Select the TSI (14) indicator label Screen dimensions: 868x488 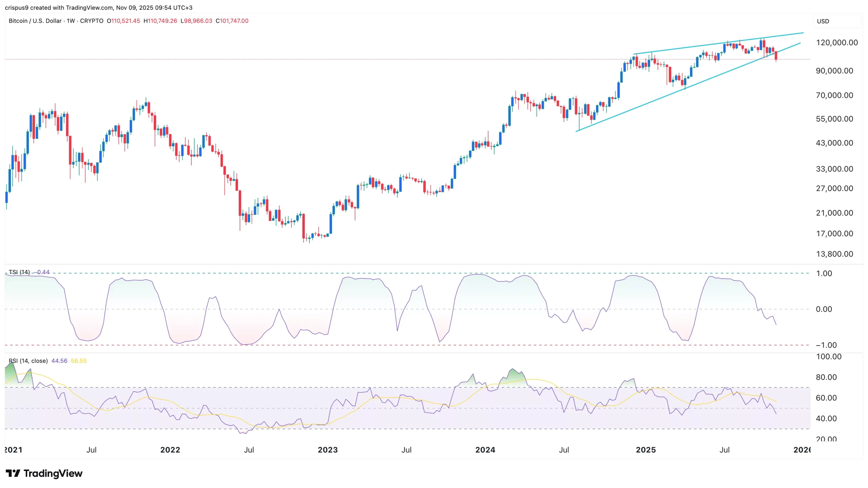tap(19, 272)
